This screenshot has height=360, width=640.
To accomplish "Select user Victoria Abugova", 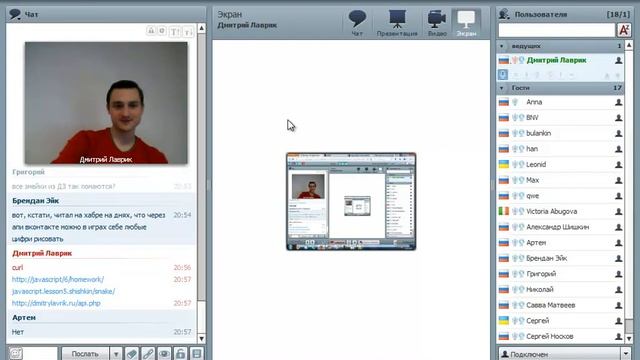I will point(560,211).
